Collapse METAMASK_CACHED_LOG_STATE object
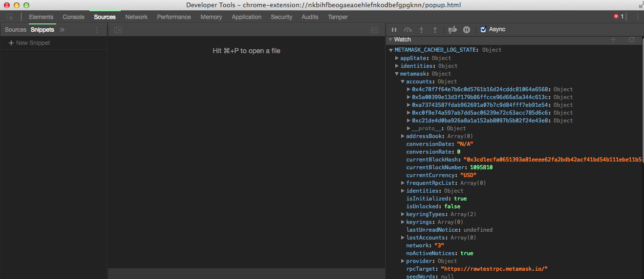This screenshot has height=279, width=644. point(391,50)
